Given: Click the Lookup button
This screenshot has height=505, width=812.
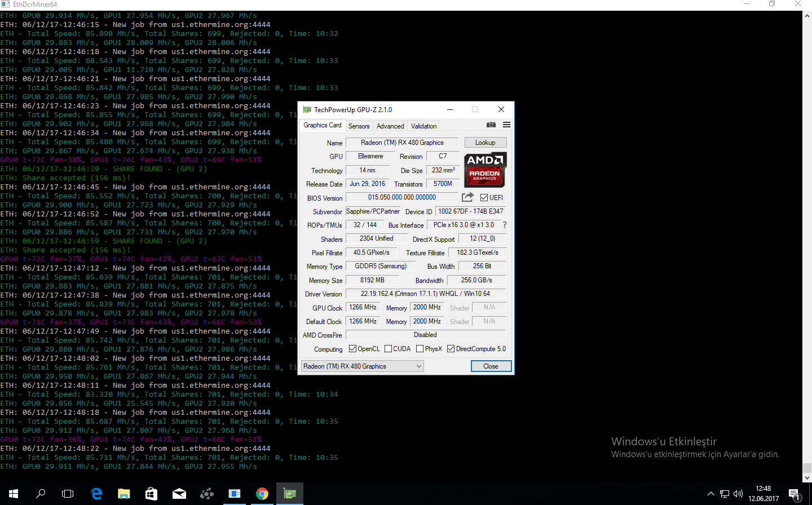Looking at the screenshot, I should pyautogui.click(x=486, y=143).
